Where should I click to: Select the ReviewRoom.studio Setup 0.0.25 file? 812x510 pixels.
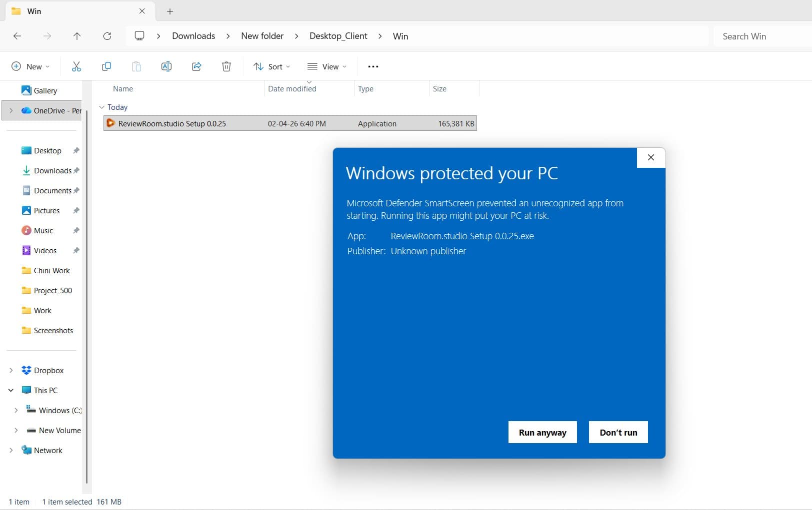(x=290, y=123)
